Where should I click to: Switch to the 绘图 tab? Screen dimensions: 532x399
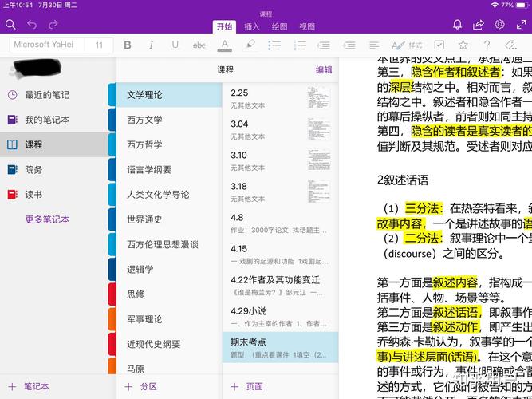tap(280, 26)
